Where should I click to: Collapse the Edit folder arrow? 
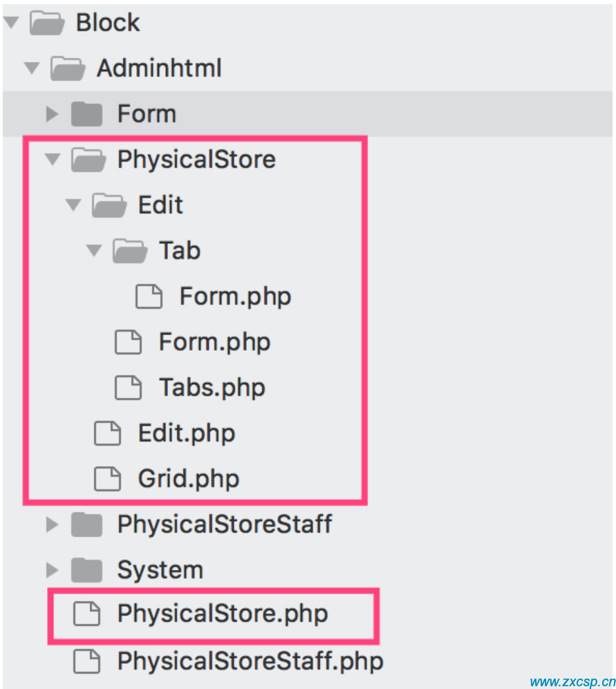coord(73,205)
